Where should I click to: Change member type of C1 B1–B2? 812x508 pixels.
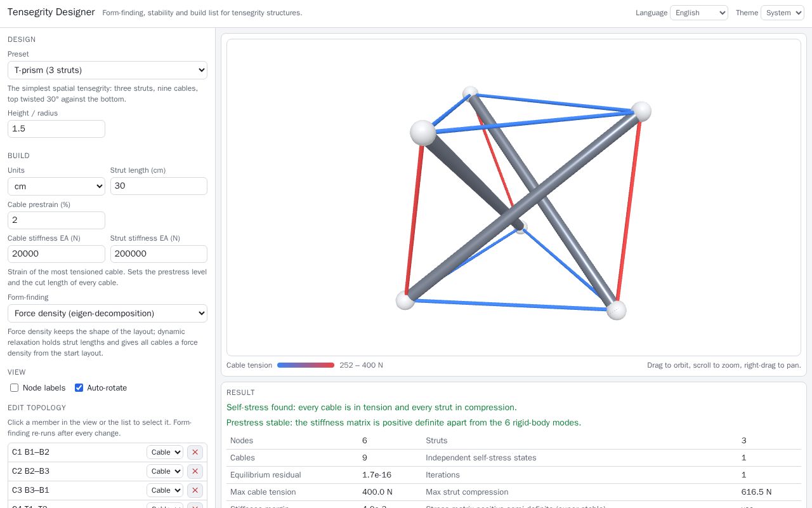coord(165,452)
